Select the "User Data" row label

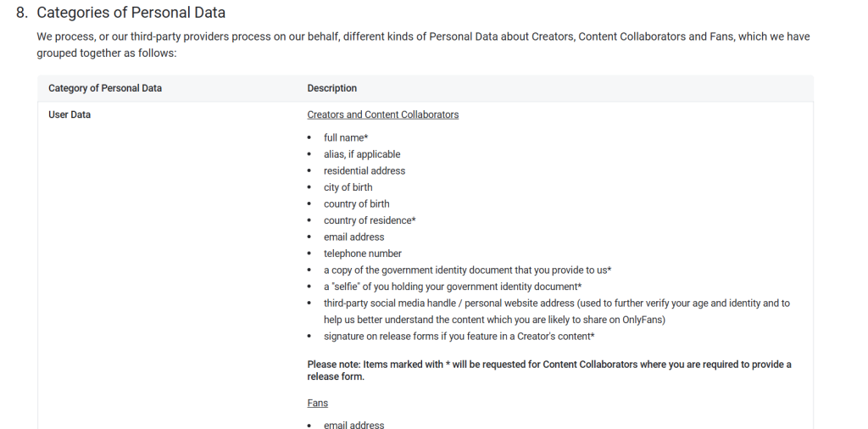(70, 114)
